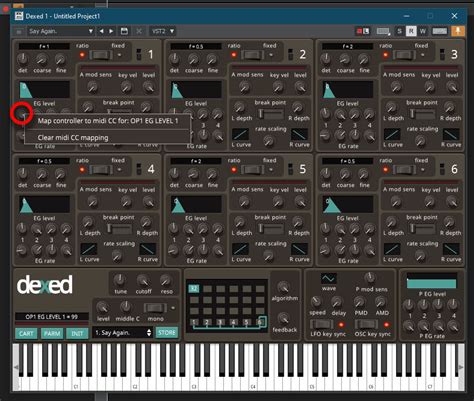The image size is (474, 401).
Task: Click operator 4 break point slider
Action: [x=119, y=229]
